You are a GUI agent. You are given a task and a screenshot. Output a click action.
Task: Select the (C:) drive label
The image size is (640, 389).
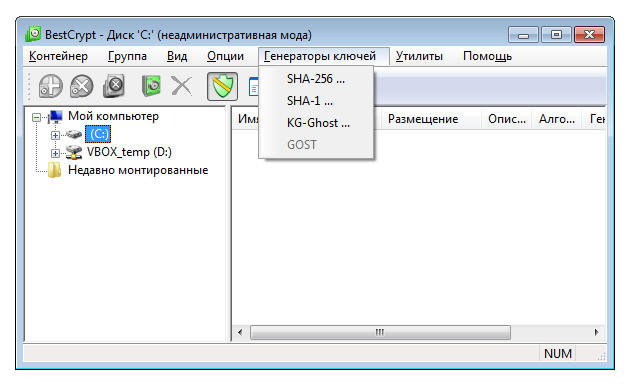point(98,134)
